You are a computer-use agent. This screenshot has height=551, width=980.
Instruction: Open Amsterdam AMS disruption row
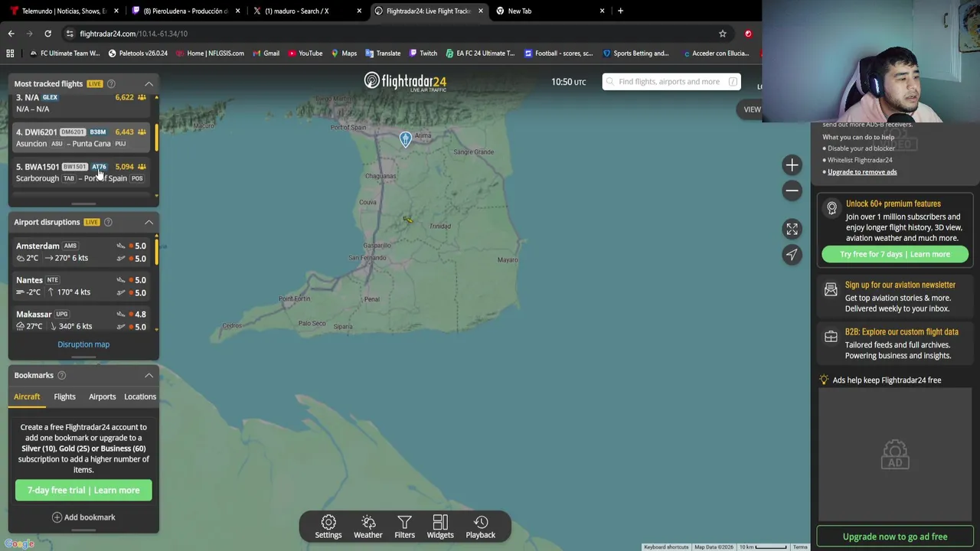(82, 252)
